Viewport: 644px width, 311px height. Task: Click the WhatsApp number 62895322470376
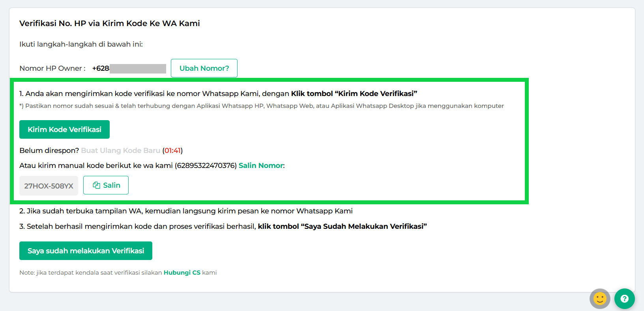click(x=206, y=166)
